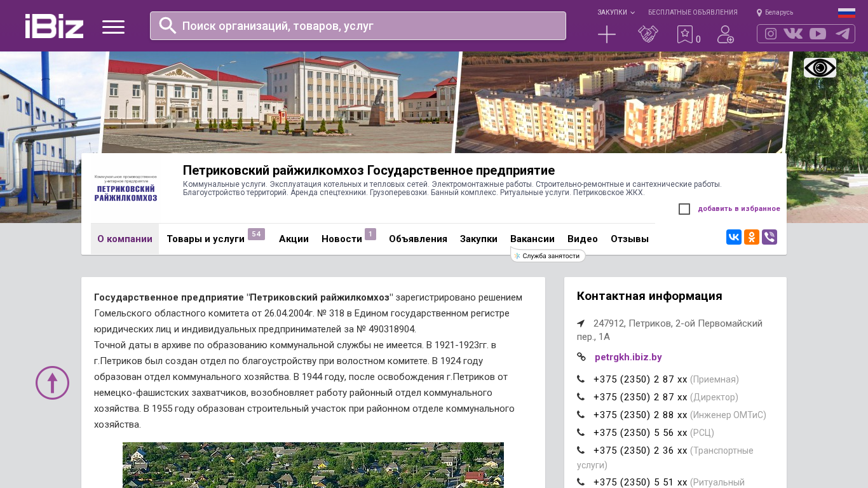
Task: Open the favorites bookmark star icon
Action: pos(685,34)
